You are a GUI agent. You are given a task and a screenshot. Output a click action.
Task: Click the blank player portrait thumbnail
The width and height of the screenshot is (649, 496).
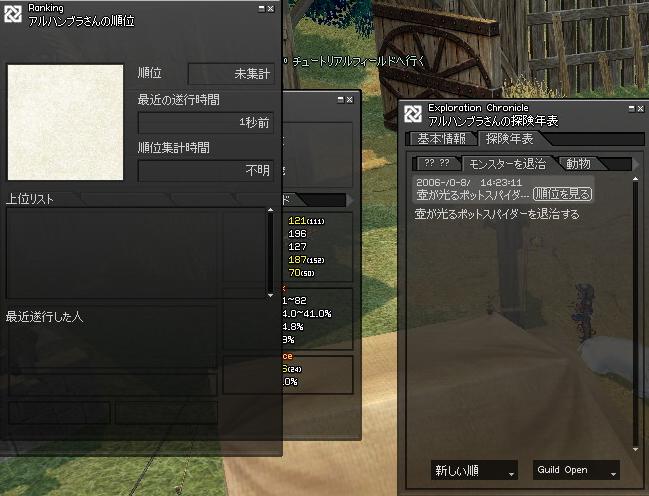(x=65, y=122)
